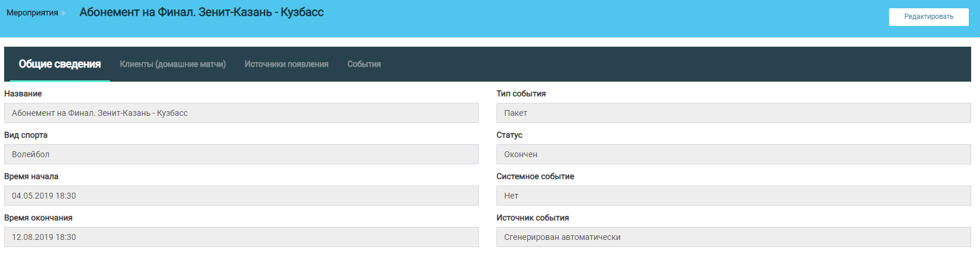The height and width of the screenshot is (263, 980).
Task: Click the Тип события label
Action: 521,93
